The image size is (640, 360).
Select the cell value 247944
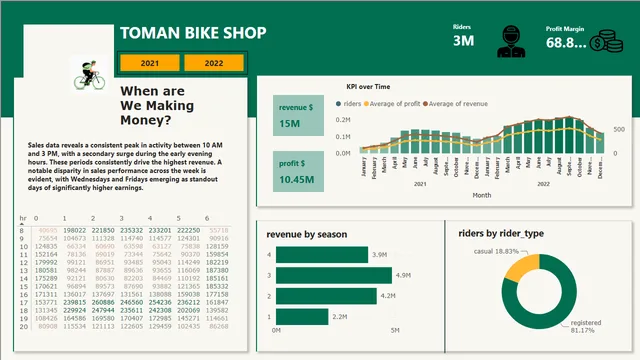pos(103,311)
